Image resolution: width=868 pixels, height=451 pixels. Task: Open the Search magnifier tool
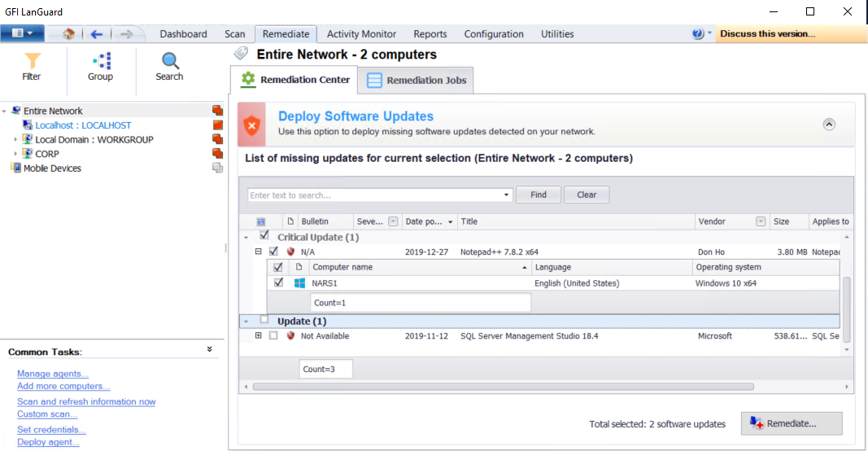pos(169,67)
